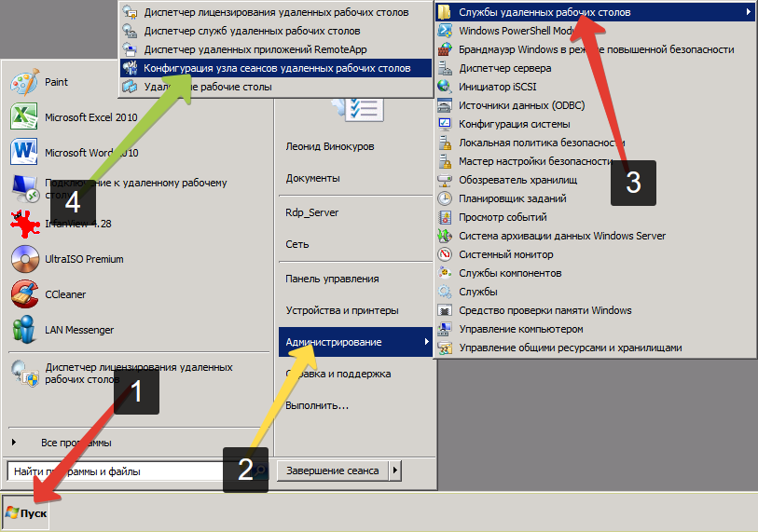
Task: Open Microsoft Word 2010 icon
Action: pos(24,152)
